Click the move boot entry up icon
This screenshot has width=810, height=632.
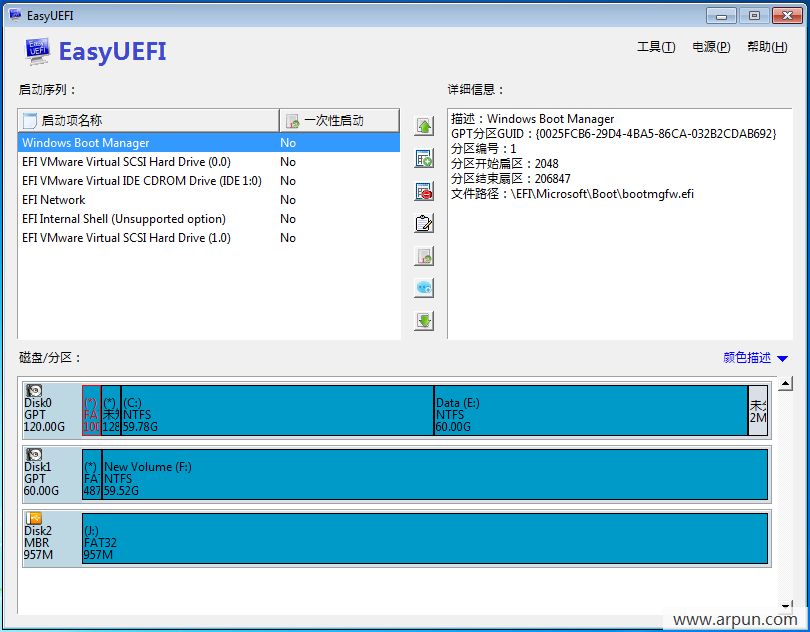pos(423,125)
